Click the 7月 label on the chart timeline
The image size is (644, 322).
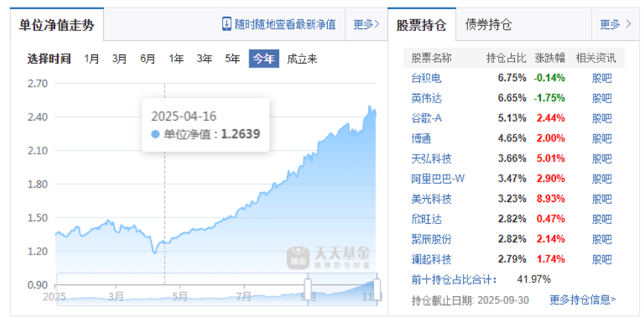tap(244, 296)
